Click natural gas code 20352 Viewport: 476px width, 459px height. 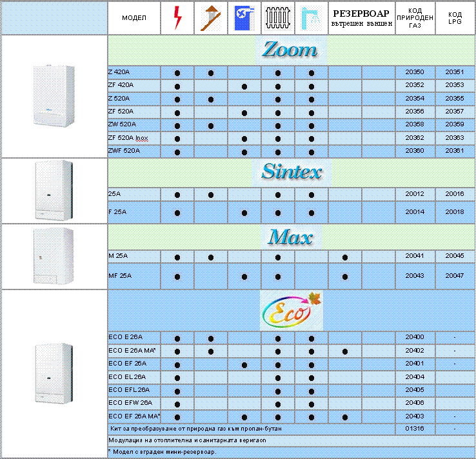[415, 85]
